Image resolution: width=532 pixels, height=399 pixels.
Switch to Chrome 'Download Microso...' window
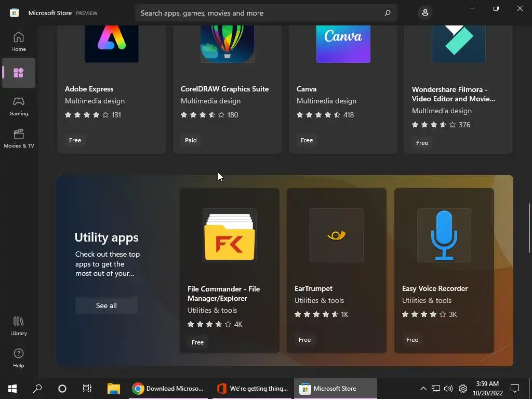(168, 389)
